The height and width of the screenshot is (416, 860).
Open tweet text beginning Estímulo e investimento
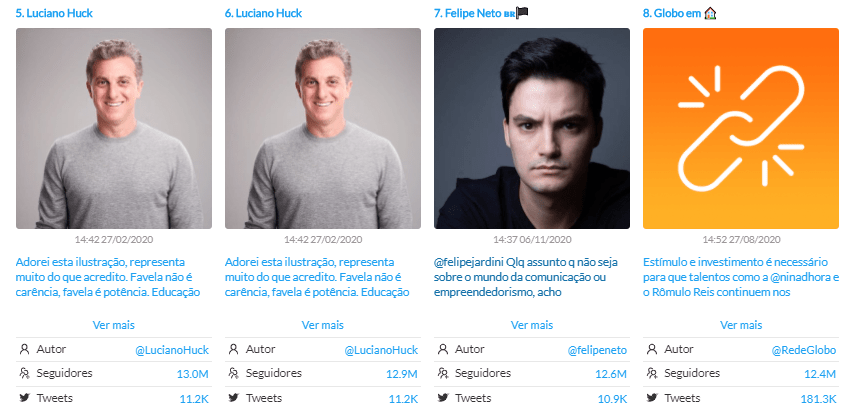tap(741, 277)
